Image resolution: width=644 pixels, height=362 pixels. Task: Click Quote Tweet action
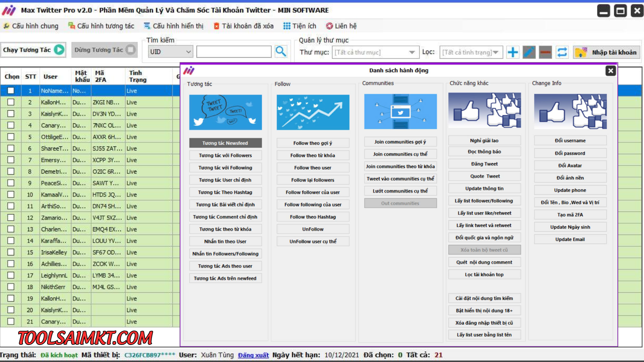485,176
